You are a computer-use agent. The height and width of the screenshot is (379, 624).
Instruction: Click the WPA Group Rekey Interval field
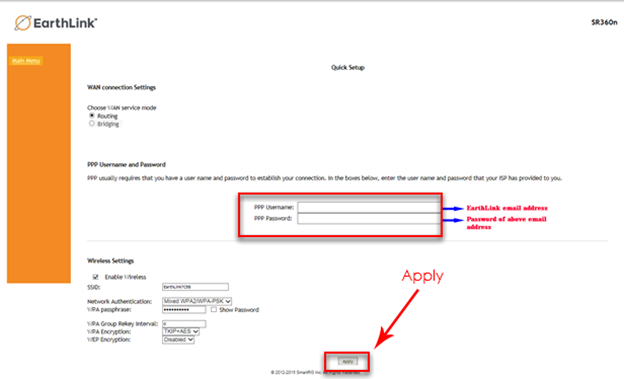pyautogui.click(x=184, y=324)
